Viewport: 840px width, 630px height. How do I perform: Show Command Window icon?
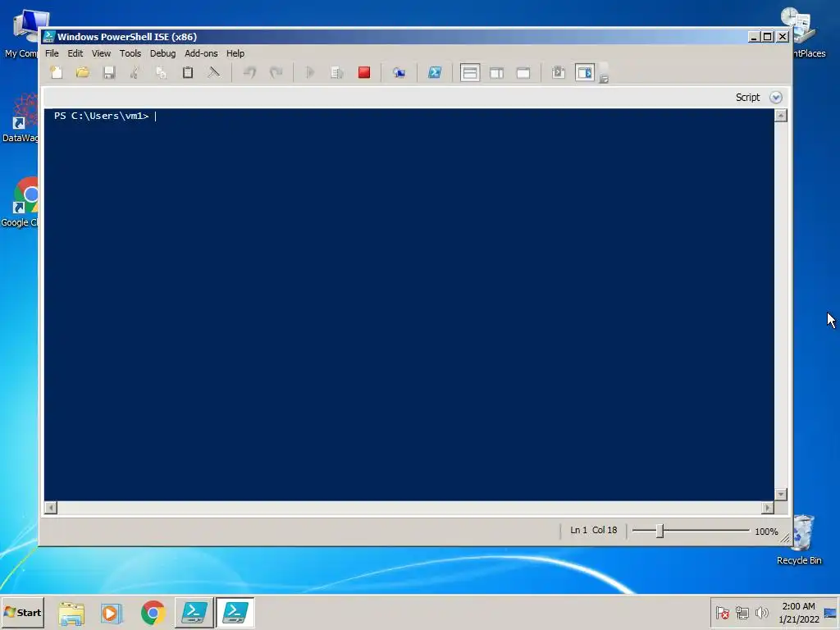click(558, 72)
